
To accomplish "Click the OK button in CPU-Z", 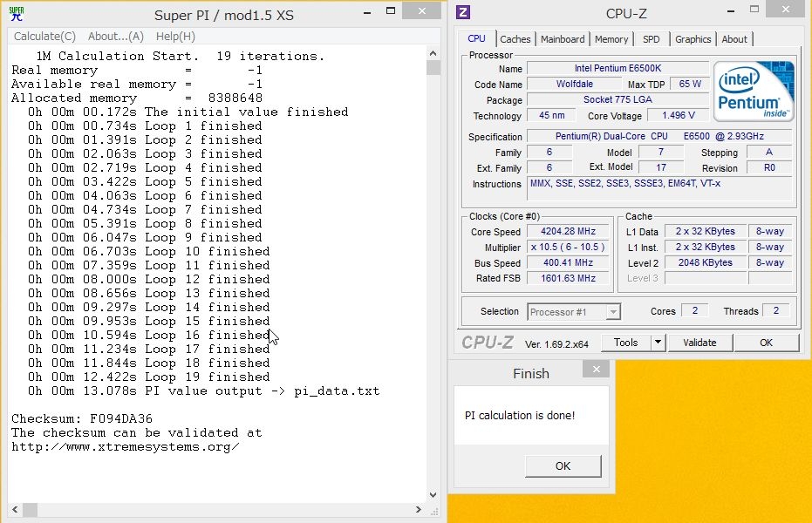I will [x=766, y=343].
